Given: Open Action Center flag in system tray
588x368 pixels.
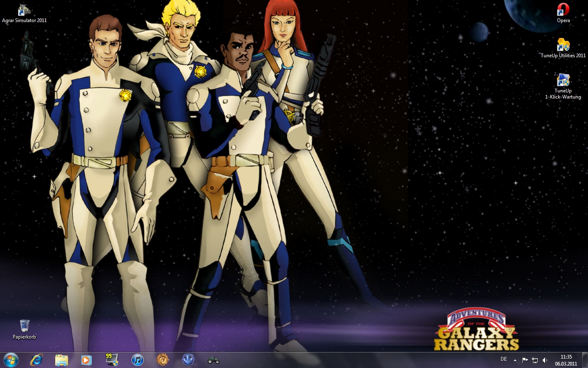Looking at the screenshot, I should (525, 360).
